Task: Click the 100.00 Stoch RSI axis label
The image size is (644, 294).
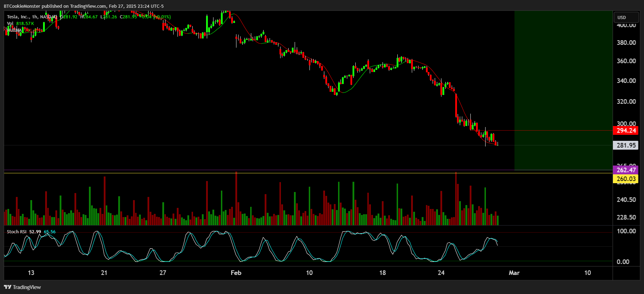Action: (626, 231)
